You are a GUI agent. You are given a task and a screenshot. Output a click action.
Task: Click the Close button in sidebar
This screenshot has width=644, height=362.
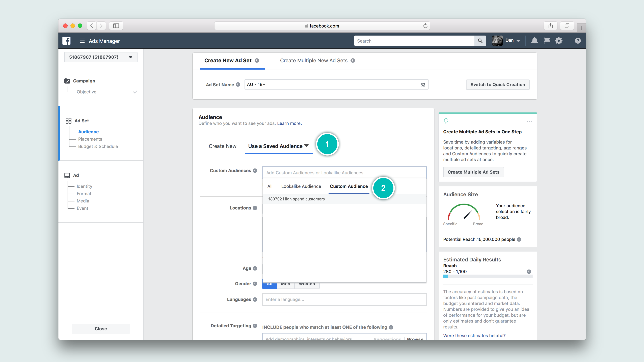(101, 328)
